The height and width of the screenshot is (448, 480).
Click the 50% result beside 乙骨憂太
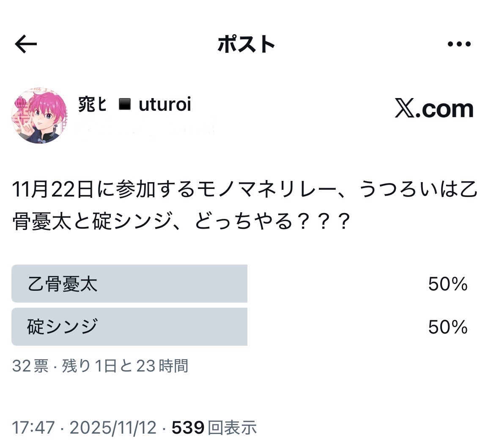[x=447, y=284]
